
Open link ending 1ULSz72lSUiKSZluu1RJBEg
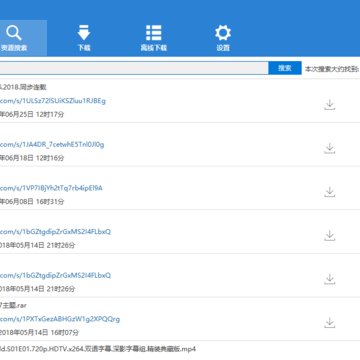click(x=53, y=101)
